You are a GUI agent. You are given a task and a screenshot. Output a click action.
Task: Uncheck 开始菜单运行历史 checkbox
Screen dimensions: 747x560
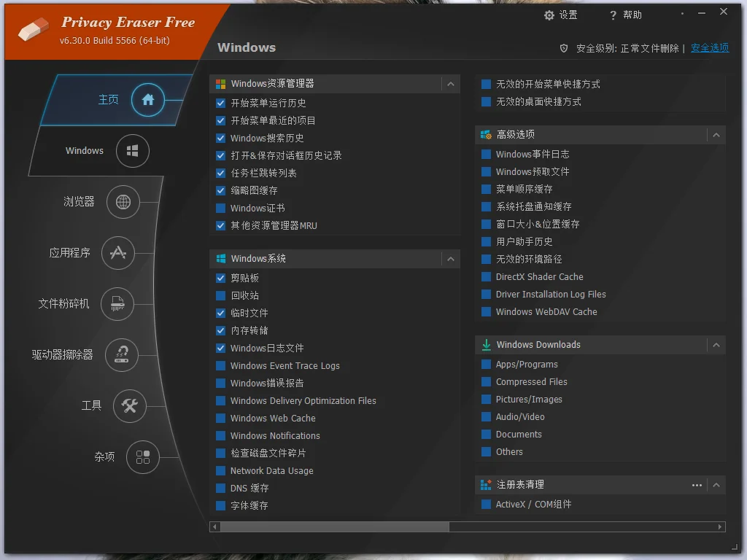click(x=220, y=103)
